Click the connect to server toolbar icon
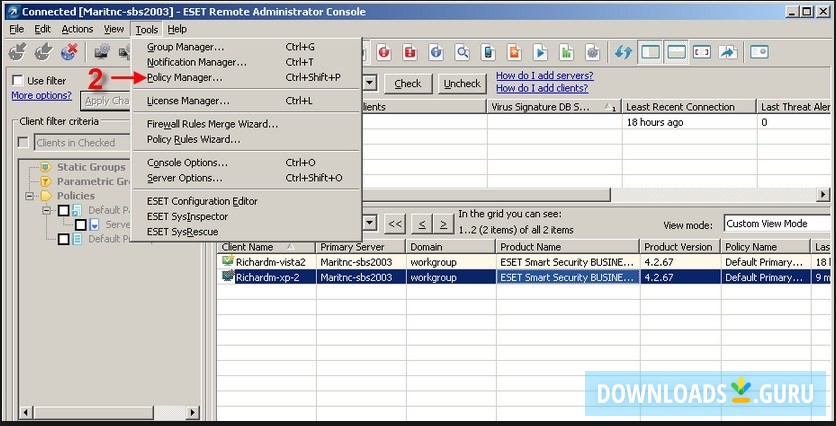Image resolution: width=836 pixels, height=426 pixels. (x=18, y=52)
